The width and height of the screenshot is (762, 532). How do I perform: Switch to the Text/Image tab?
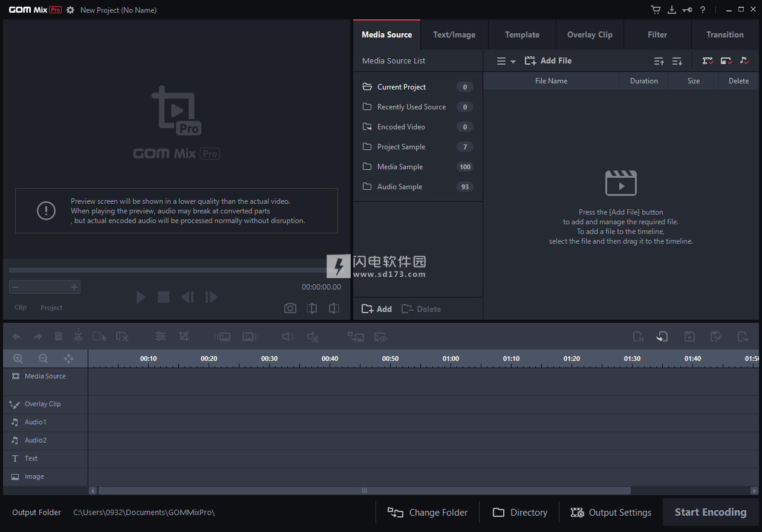coord(454,34)
